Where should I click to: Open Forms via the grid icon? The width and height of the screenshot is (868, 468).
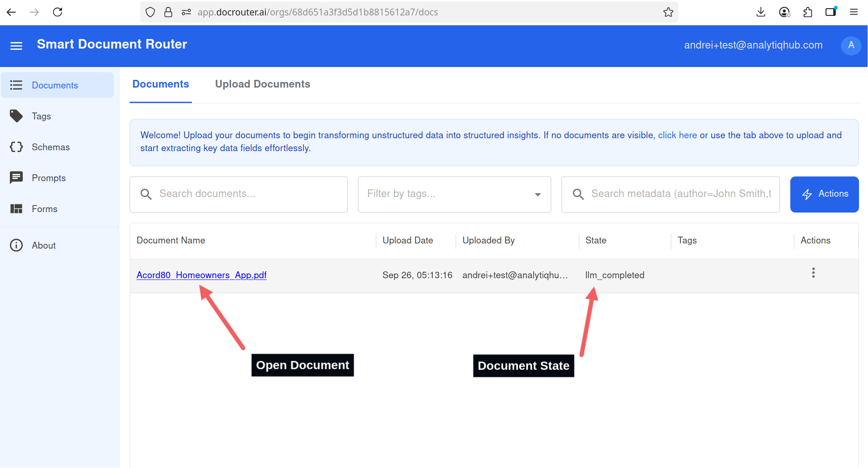16,209
